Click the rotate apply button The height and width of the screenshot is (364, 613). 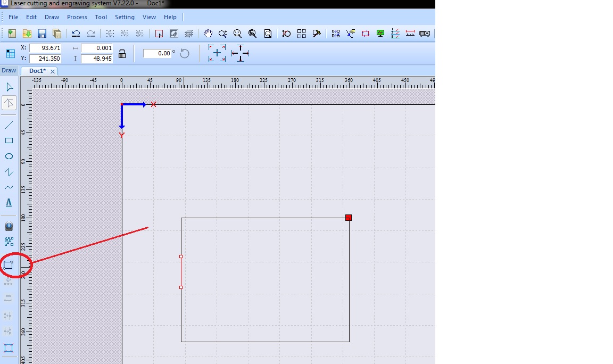[185, 53]
